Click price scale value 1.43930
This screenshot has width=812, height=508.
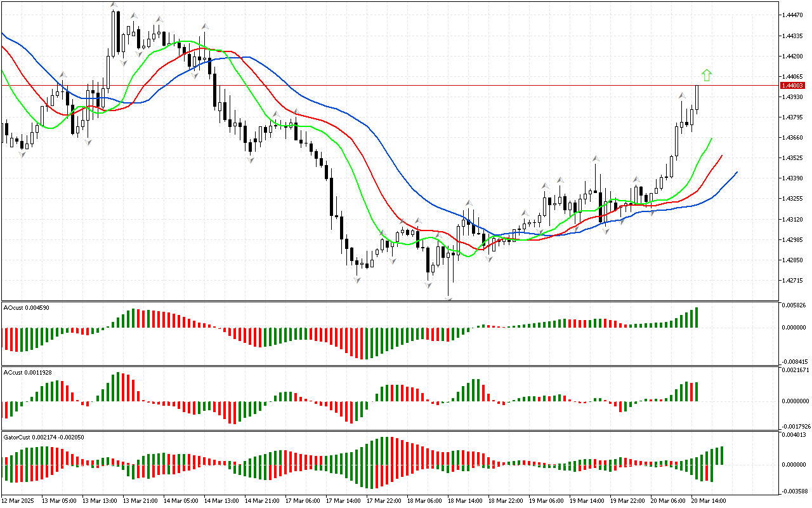(794, 97)
